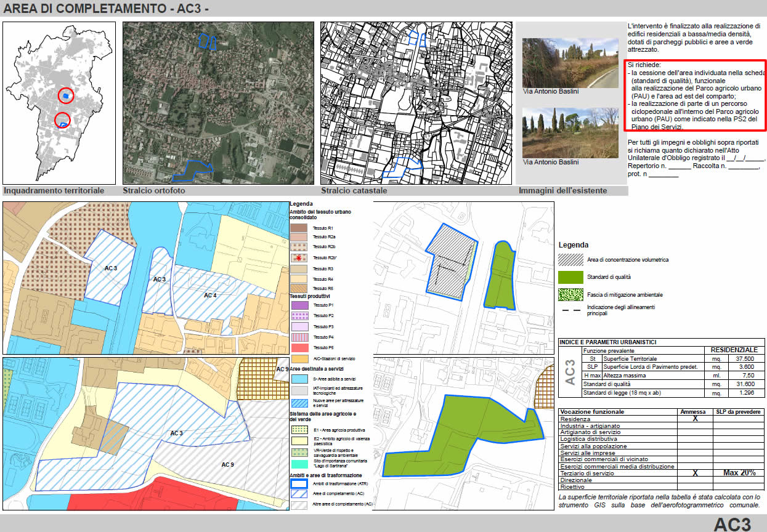This screenshot has width=767, height=532.
Task: Pick the Fascia di mitigazione ambientale swatch
Action: pos(570,294)
